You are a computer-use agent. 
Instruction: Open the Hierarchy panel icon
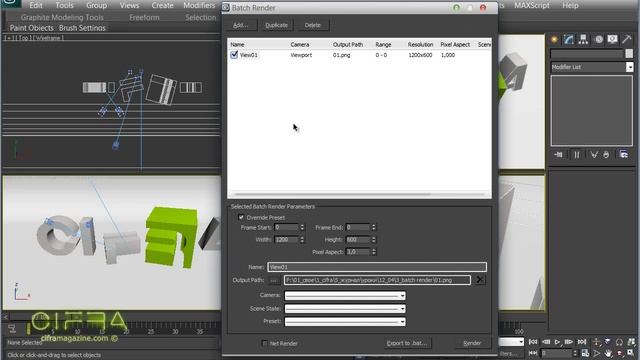[x=583, y=39]
